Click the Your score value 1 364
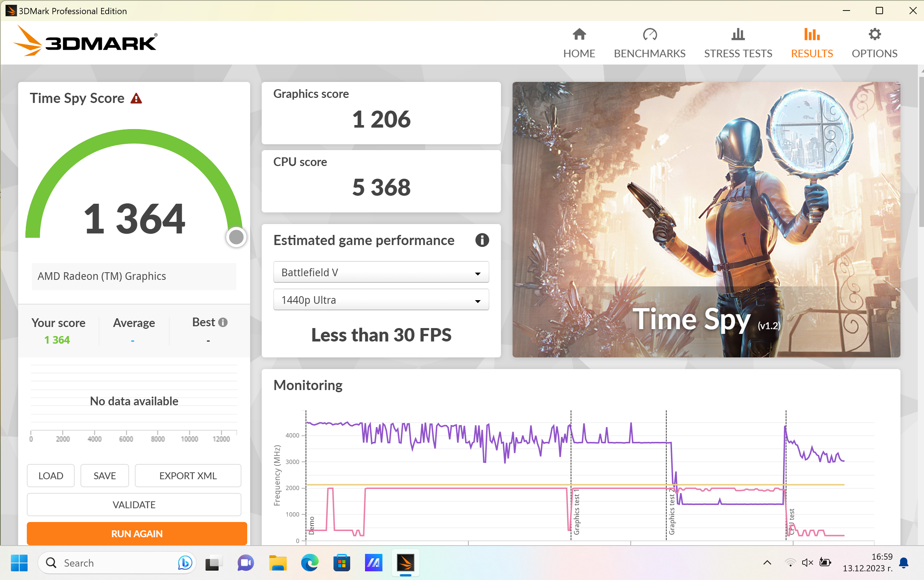The width and height of the screenshot is (924, 580). (x=57, y=340)
